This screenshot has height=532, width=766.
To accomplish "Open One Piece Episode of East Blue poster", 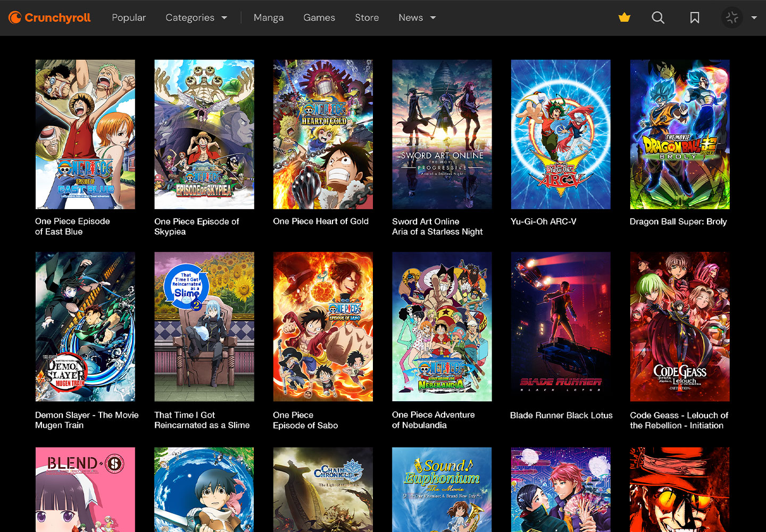I will point(85,134).
